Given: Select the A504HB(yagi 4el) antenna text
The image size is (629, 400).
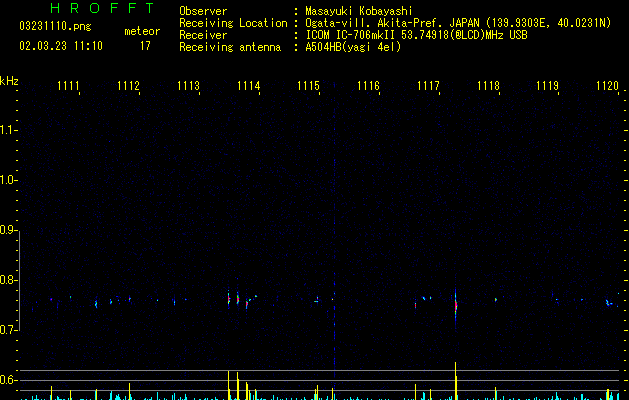Looking at the screenshot, I should (353, 47).
